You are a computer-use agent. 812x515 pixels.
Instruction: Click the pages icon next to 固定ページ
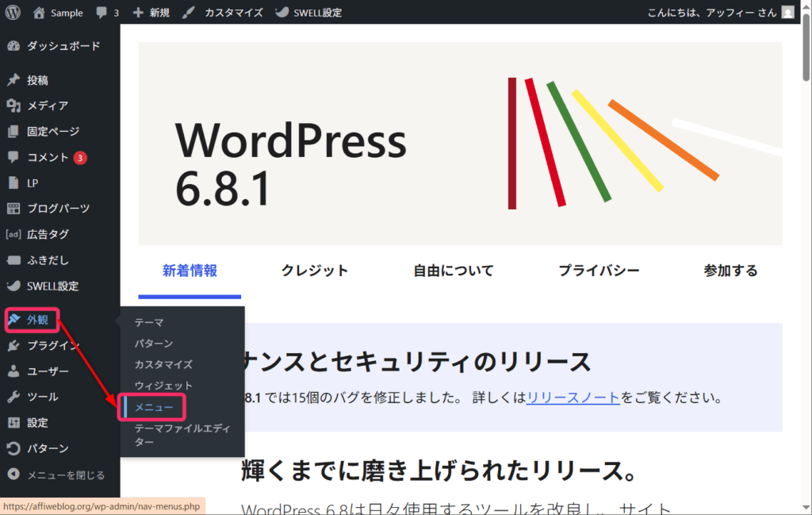(x=13, y=132)
